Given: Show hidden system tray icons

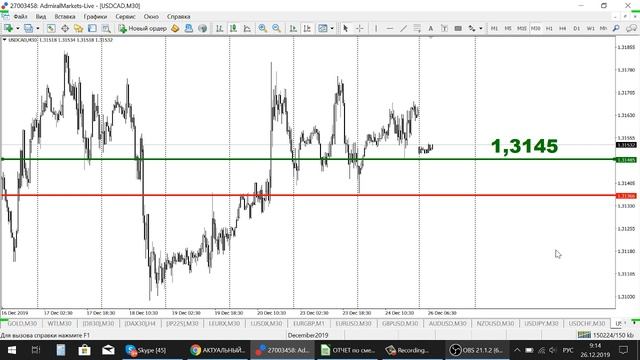Looking at the screenshot, I should (517, 350).
